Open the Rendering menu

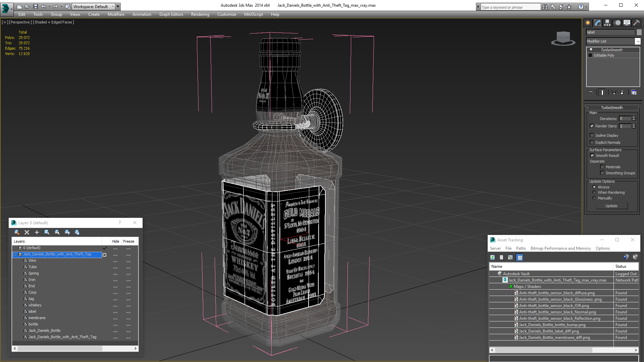[200, 14]
